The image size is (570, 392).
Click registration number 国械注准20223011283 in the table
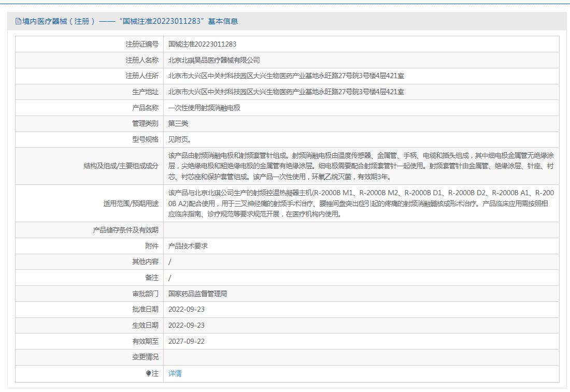(202, 45)
